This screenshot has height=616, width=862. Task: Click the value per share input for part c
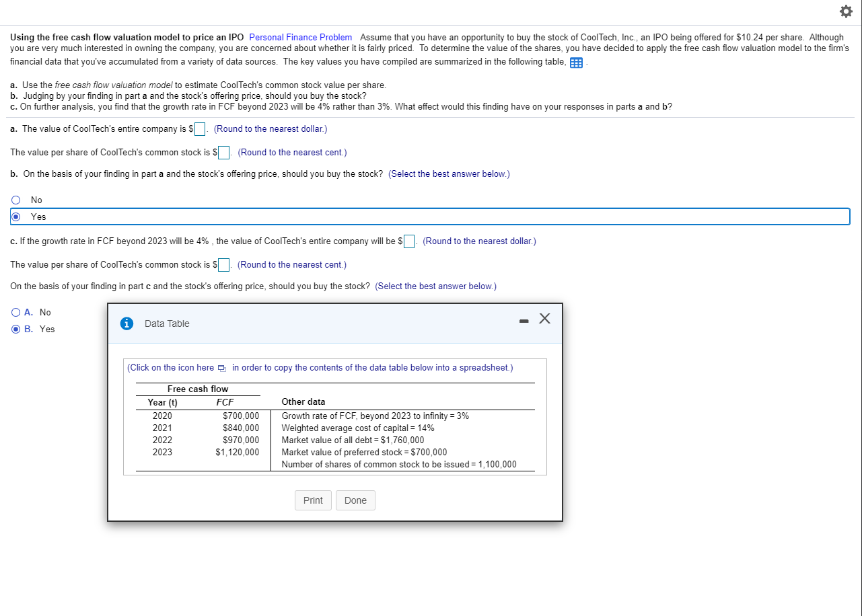click(224, 265)
